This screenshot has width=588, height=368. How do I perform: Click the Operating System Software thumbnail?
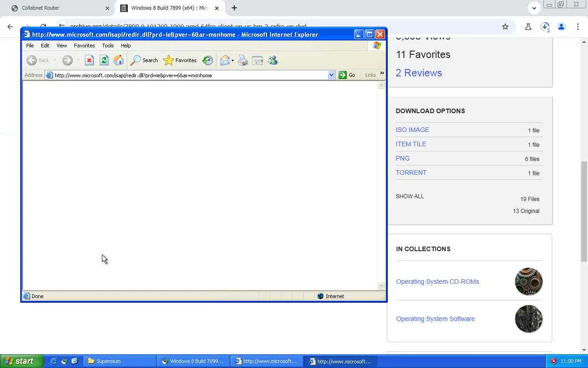pos(529,319)
